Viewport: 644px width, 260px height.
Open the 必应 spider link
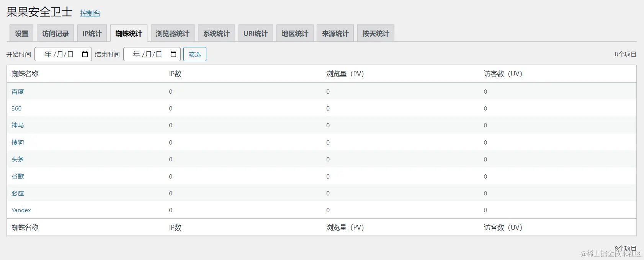[x=18, y=193]
